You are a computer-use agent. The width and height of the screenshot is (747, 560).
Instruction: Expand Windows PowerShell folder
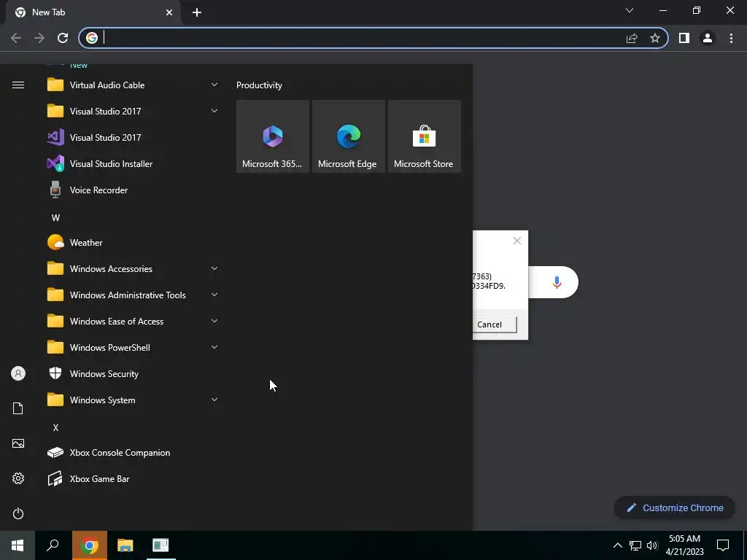[x=133, y=347]
